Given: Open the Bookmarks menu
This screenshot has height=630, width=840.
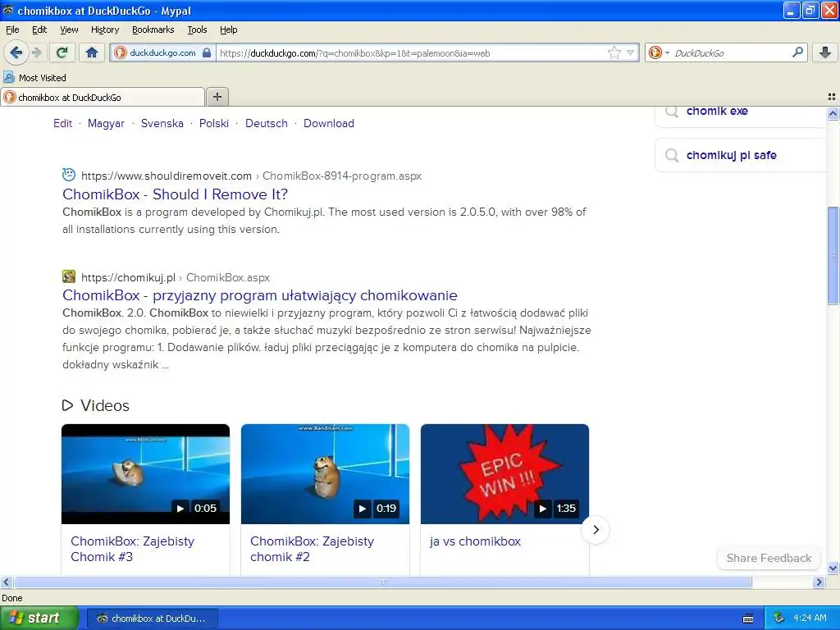Looking at the screenshot, I should (x=153, y=30).
